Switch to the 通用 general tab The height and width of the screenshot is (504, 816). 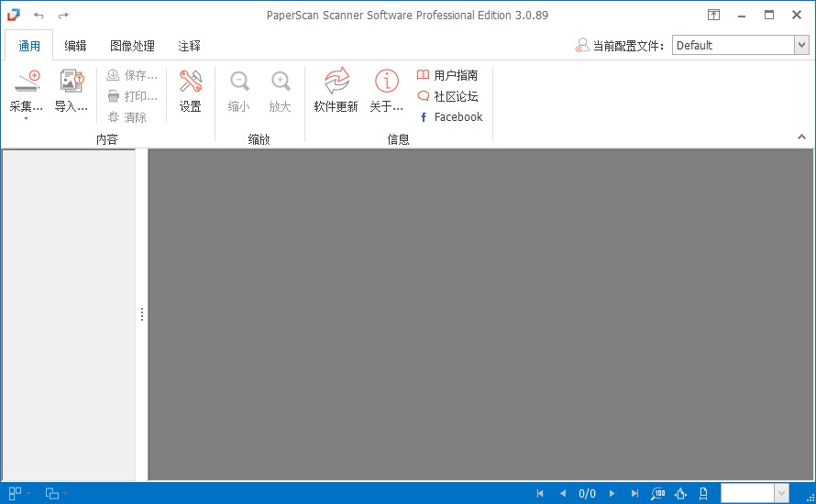point(29,46)
